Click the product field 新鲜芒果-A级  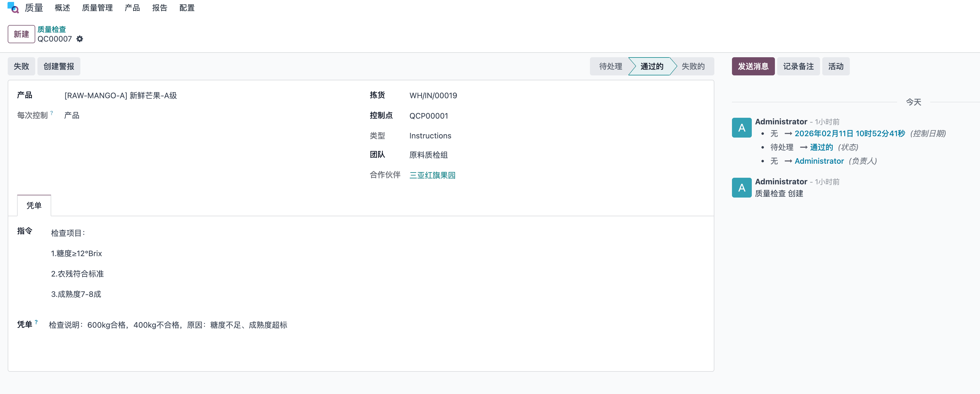click(121, 95)
